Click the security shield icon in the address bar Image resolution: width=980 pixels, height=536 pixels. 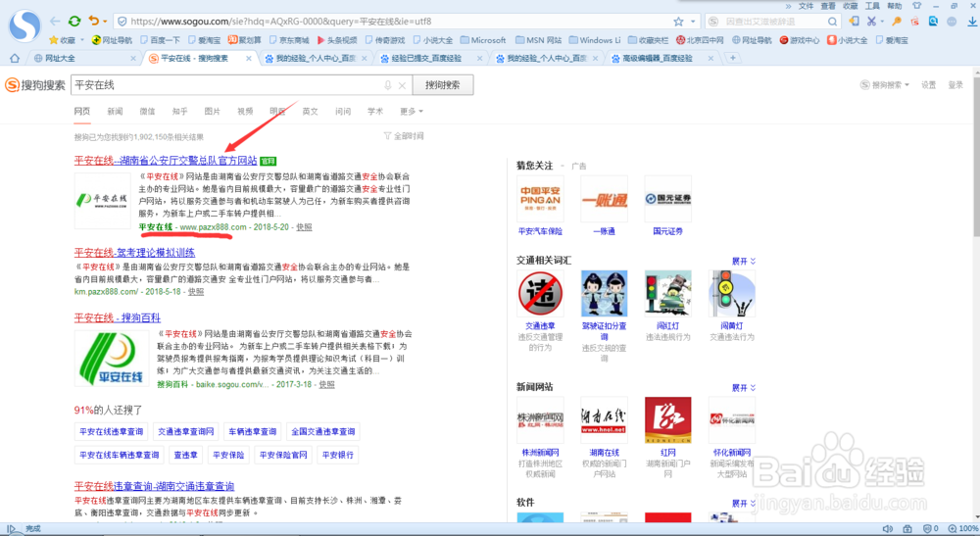pos(122,22)
